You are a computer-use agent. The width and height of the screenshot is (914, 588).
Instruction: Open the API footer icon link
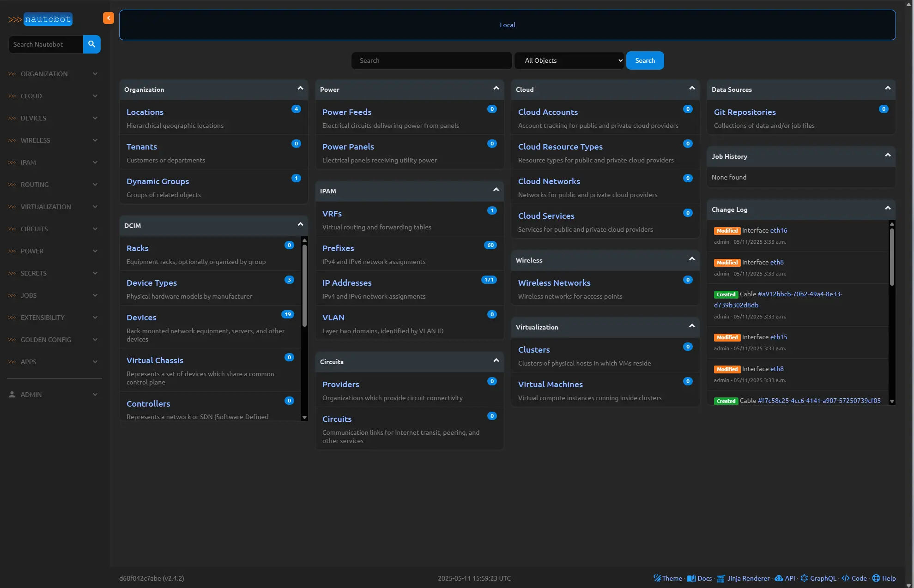(779, 578)
